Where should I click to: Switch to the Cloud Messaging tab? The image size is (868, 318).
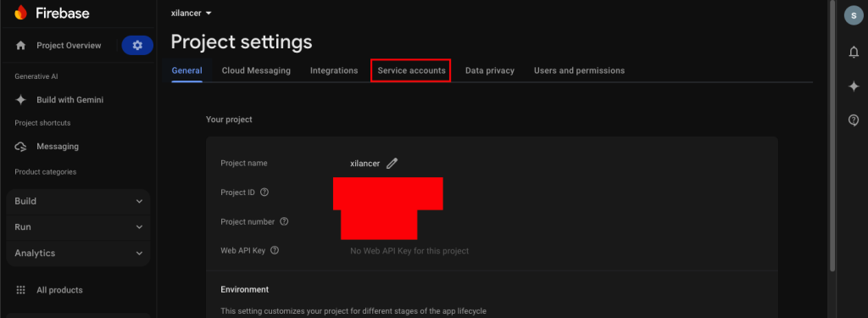tap(256, 70)
